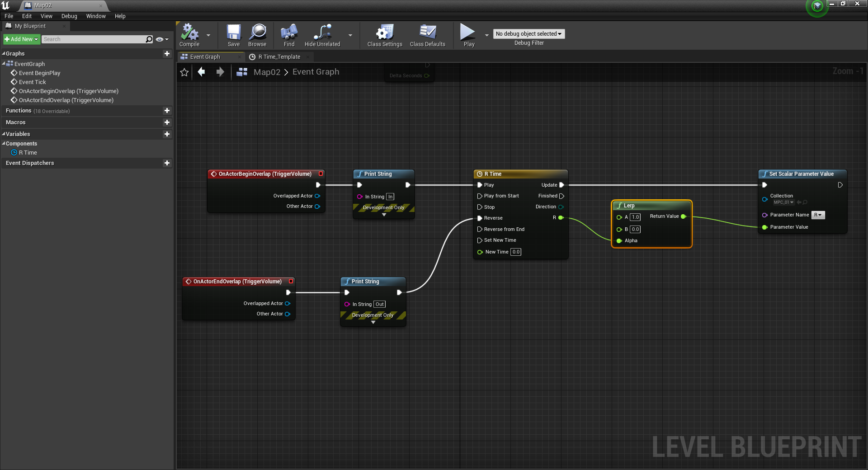
Task: Open the Debug menu
Action: (69, 16)
